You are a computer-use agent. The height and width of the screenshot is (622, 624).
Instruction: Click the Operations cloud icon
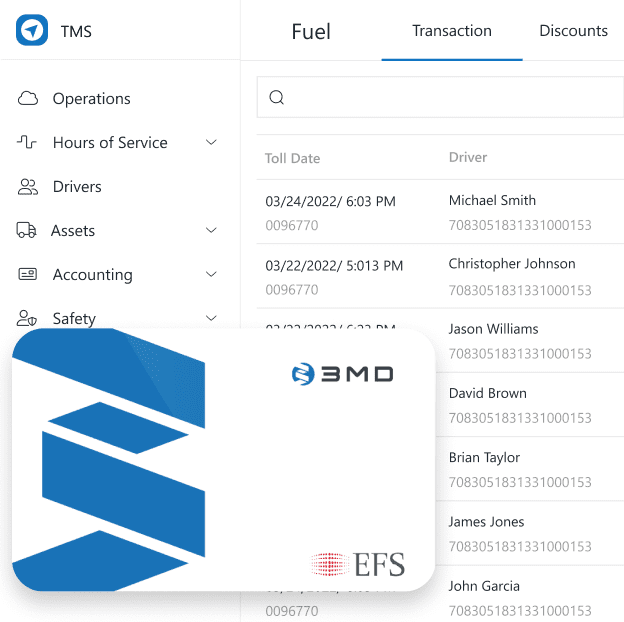coord(28,98)
